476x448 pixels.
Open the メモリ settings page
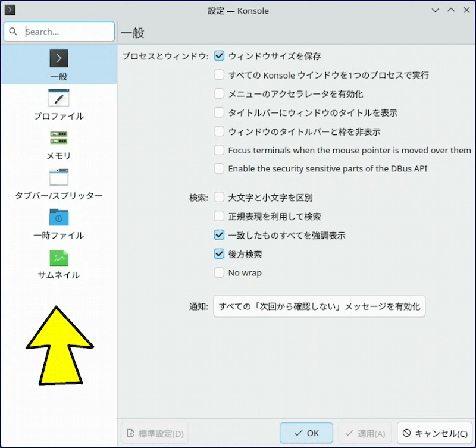coord(58,138)
